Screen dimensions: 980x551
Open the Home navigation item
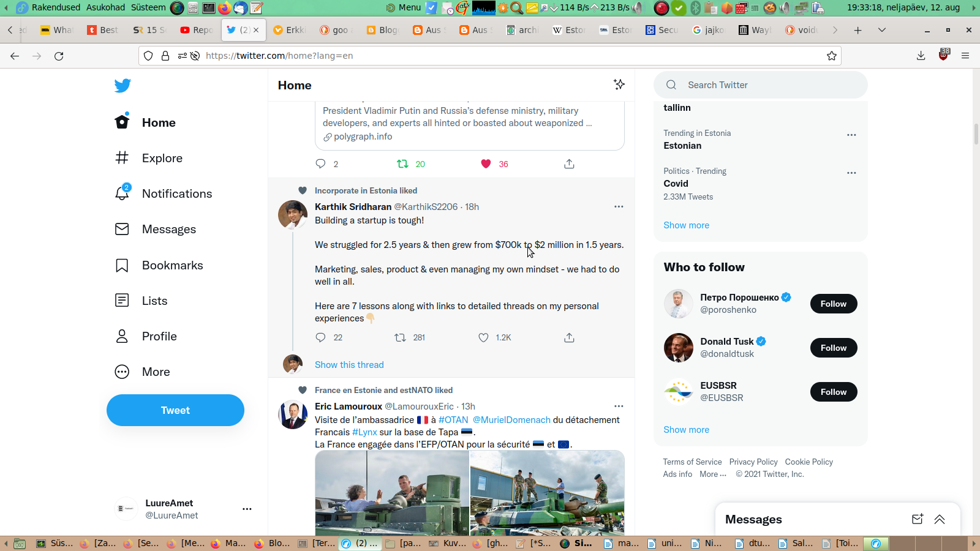(146, 122)
